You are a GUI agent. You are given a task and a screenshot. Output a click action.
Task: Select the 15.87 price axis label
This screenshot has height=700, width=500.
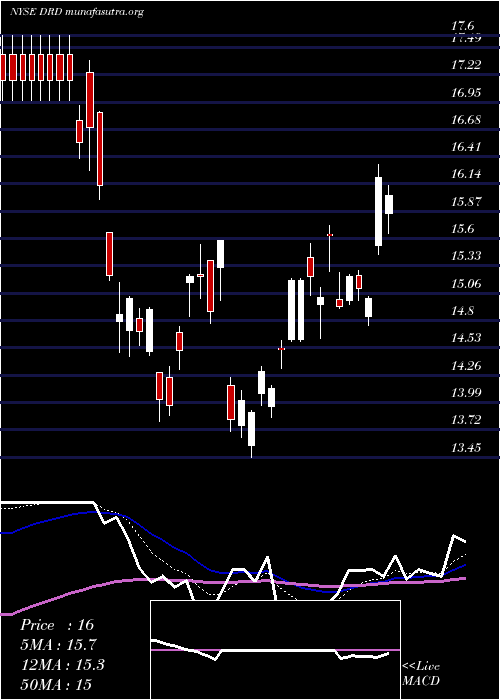pos(466,202)
